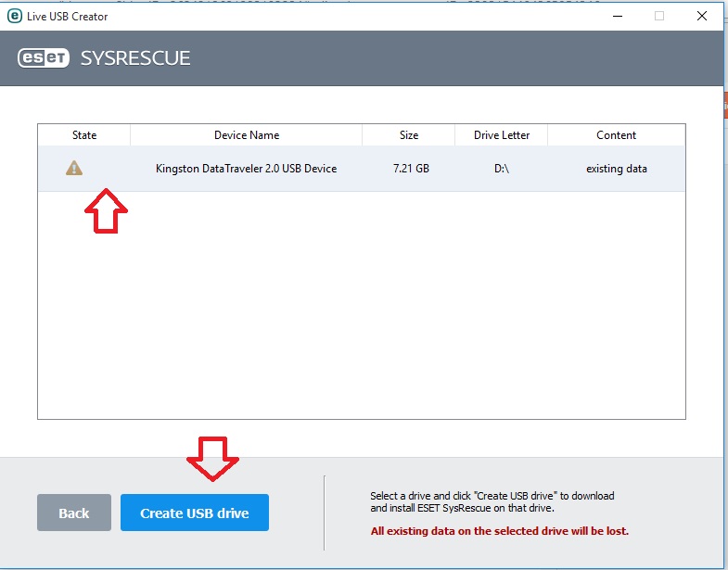This screenshot has width=728, height=570.
Task: Close the Live USB Creator window
Action: pyautogui.click(x=702, y=16)
